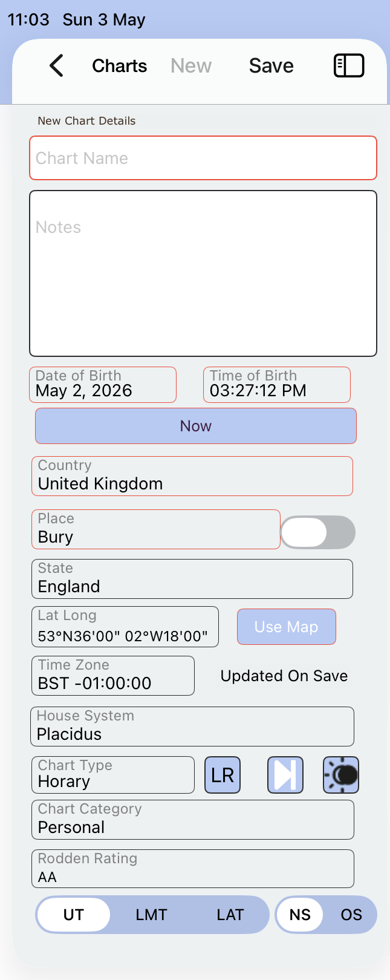Image resolution: width=390 pixels, height=980 pixels.
Task: Open the sidebar panel icon
Action: click(349, 65)
